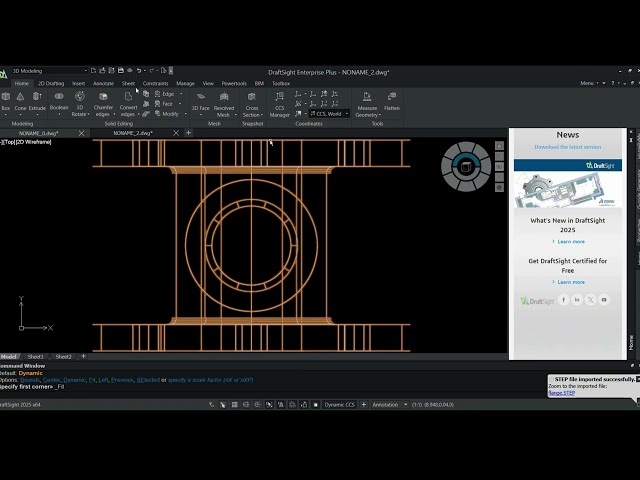The width and height of the screenshot is (640, 480).
Task: Toggle Dynamic CCS in status bar
Action: pos(339,404)
